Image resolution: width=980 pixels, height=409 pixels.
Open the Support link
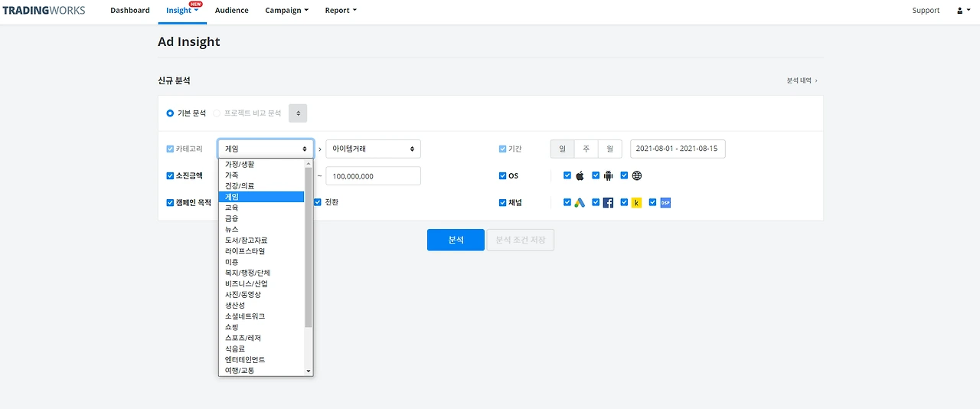click(926, 11)
